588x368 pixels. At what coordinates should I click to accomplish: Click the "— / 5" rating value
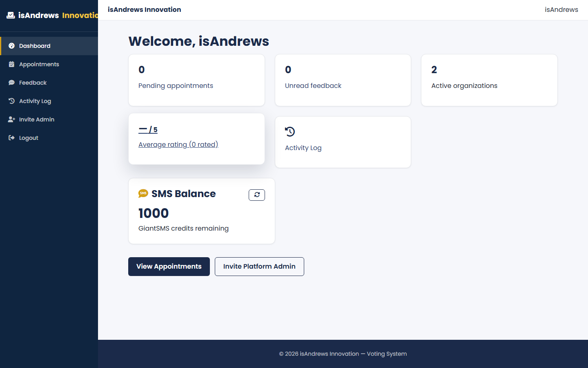[x=148, y=130]
